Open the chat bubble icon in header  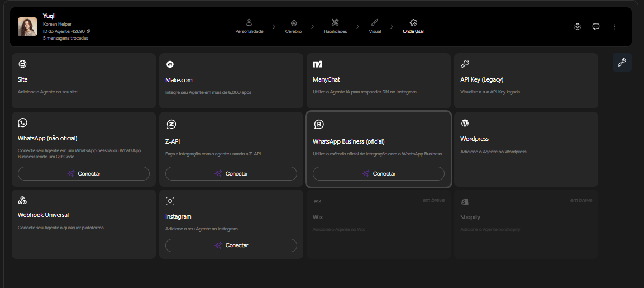tap(596, 27)
